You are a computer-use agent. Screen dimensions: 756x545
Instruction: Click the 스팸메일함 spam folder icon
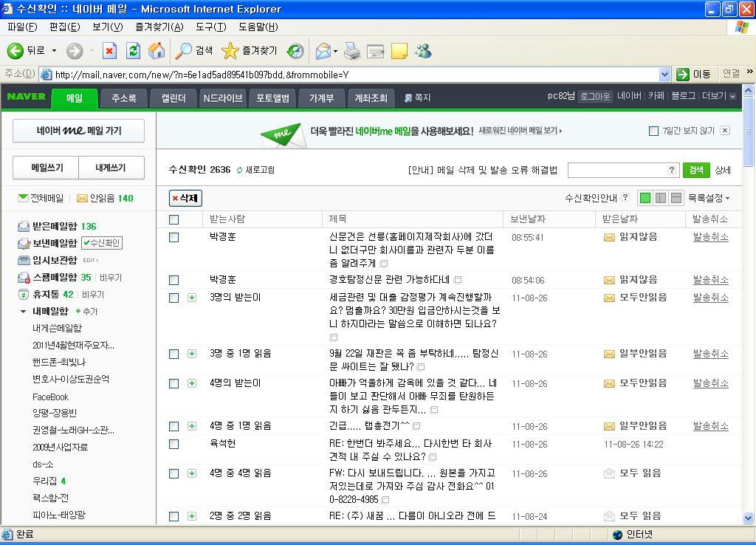24,278
